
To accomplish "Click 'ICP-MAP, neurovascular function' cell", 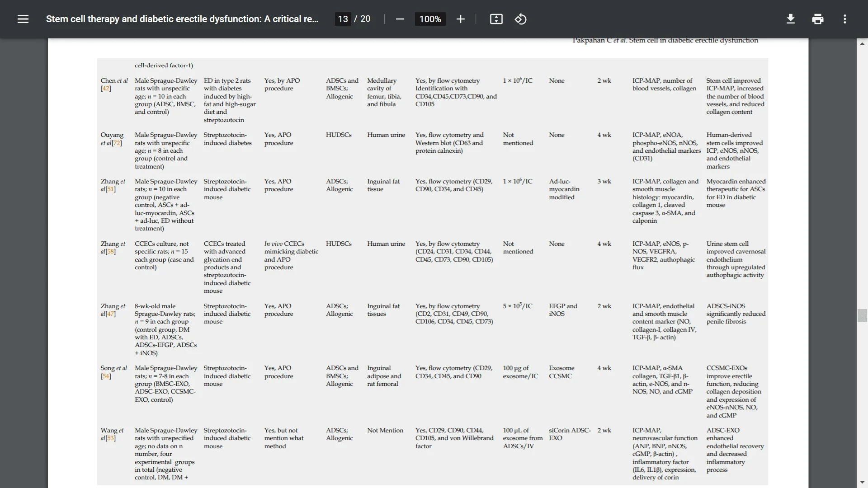I will (665, 454).
